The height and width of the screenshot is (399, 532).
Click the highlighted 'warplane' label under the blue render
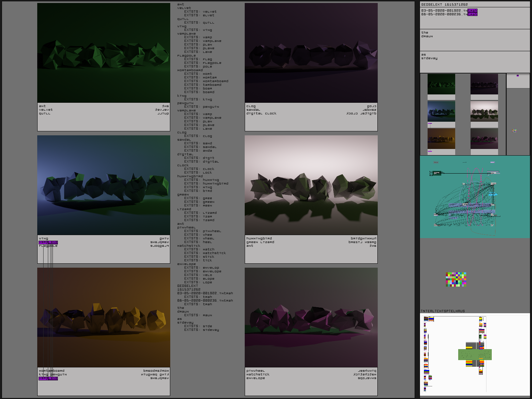(x=48, y=242)
